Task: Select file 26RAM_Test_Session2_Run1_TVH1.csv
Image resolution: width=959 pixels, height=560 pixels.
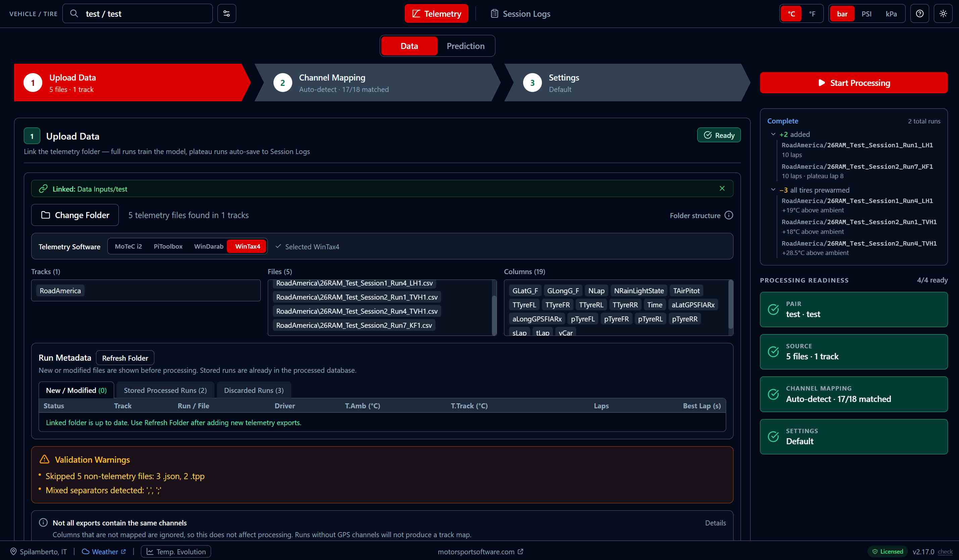Action: [357, 297]
